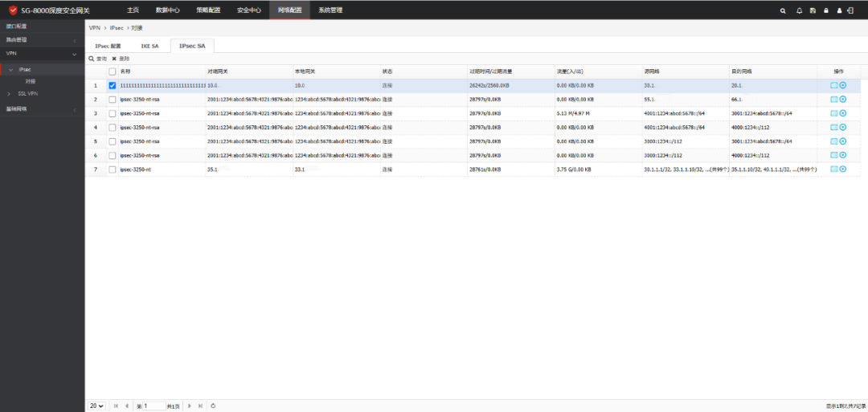868x412 pixels.
Task: Open the user account icon
Action: 840,10
